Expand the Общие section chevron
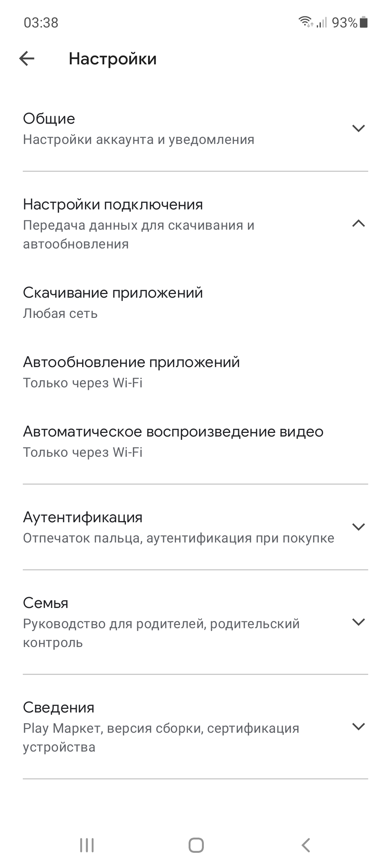Viewport: 391px width, 868px height. pos(358,128)
